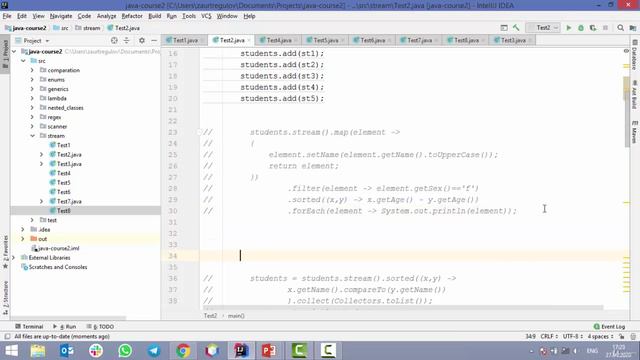Open the File menu
Viewport: 640px width, 360px height.
point(7,16)
